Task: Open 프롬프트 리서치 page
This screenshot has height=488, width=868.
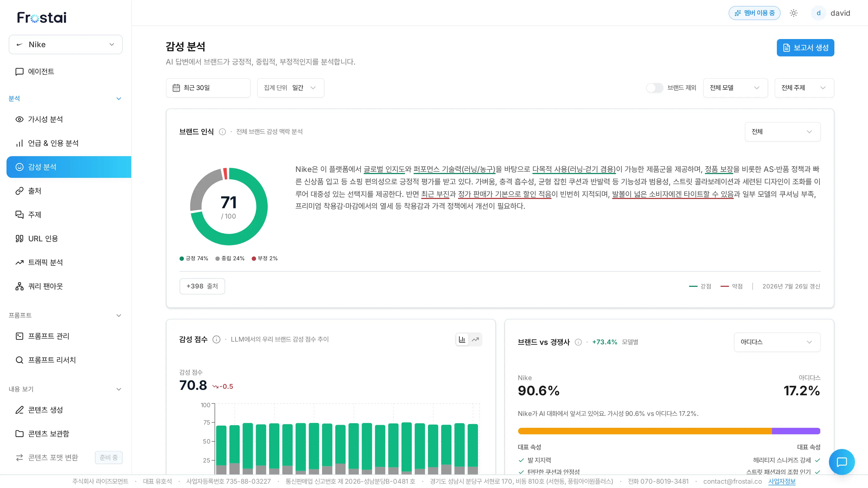Action: (66, 360)
